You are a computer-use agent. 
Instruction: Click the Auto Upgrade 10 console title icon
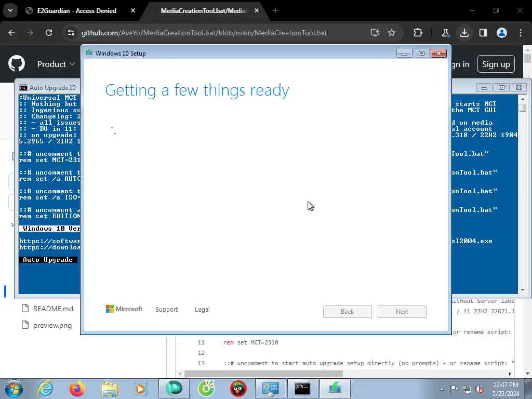click(x=23, y=88)
